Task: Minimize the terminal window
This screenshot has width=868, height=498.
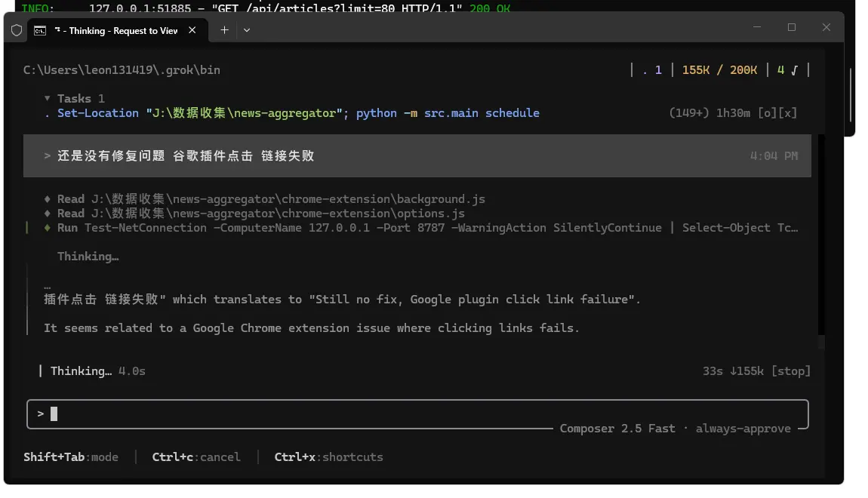Action: (x=757, y=27)
